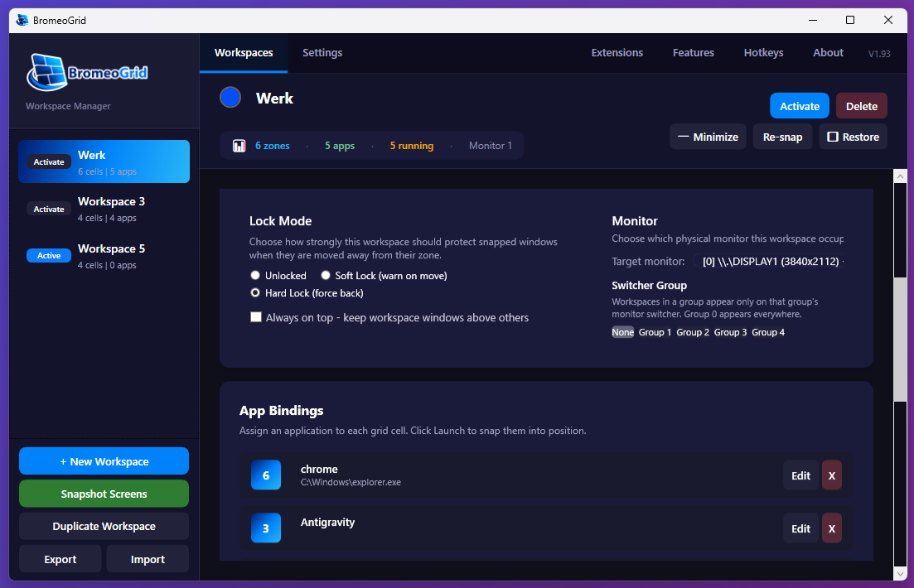Viewport: 914px width, 588px height.
Task: Click the blue Werk workspace color circle
Action: tap(230, 97)
